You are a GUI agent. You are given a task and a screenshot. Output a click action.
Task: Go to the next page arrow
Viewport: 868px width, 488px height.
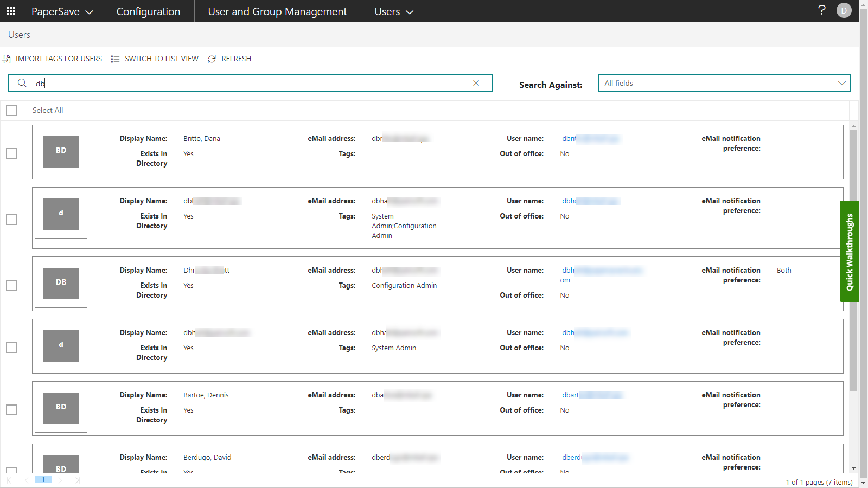pyautogui.click(x=60, y=480)
